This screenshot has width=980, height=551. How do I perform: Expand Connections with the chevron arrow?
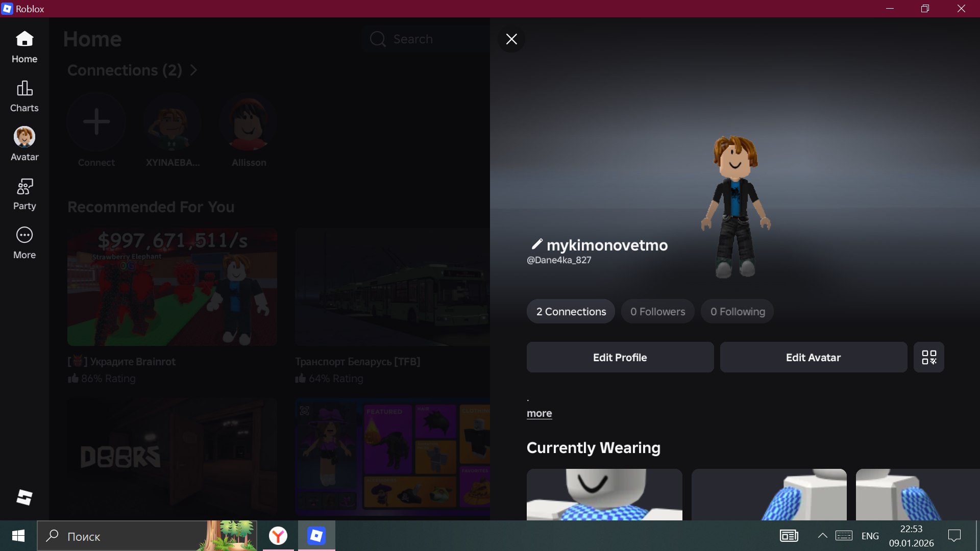click(x=193, y=70)
